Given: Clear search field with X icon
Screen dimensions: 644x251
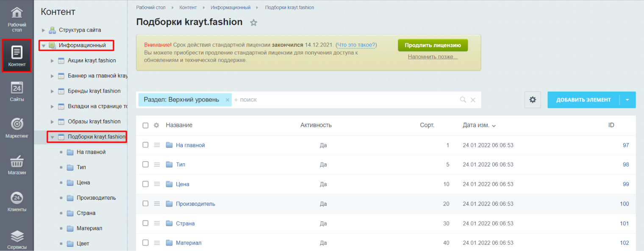Looking at the screenshot, I should (473, 100).
